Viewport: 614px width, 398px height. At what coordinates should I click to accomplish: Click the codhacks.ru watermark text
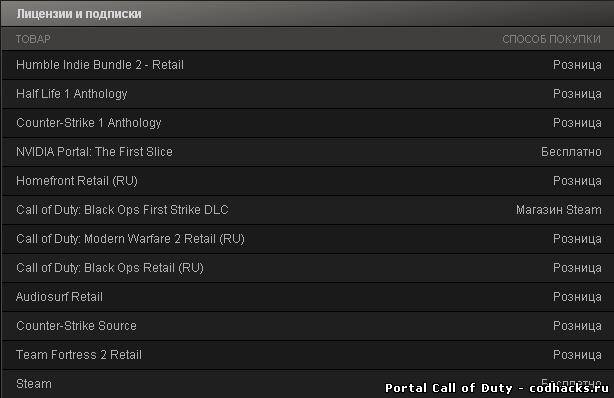[x=569, y=388]
